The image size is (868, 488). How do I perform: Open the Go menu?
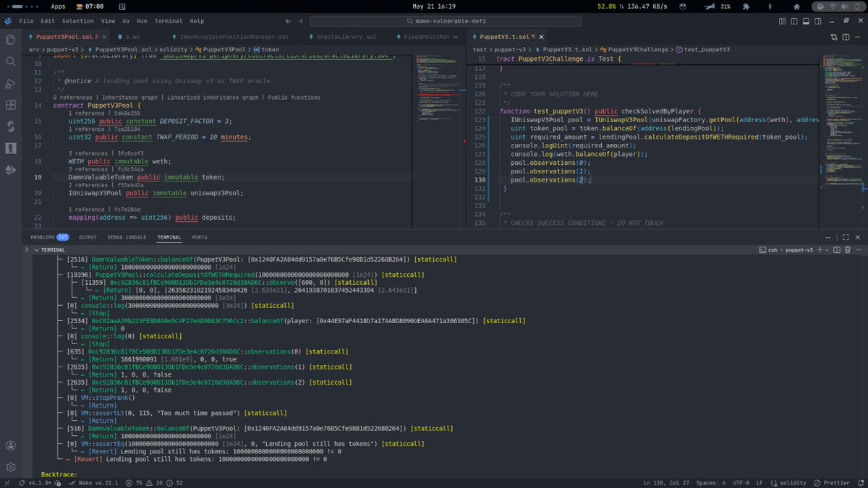point(126,22)
